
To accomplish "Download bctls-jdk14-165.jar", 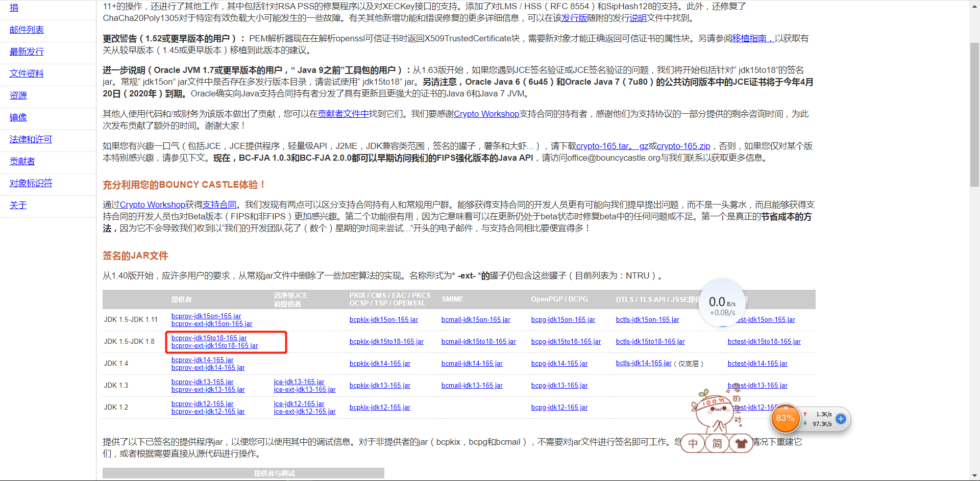I will 644,363.
